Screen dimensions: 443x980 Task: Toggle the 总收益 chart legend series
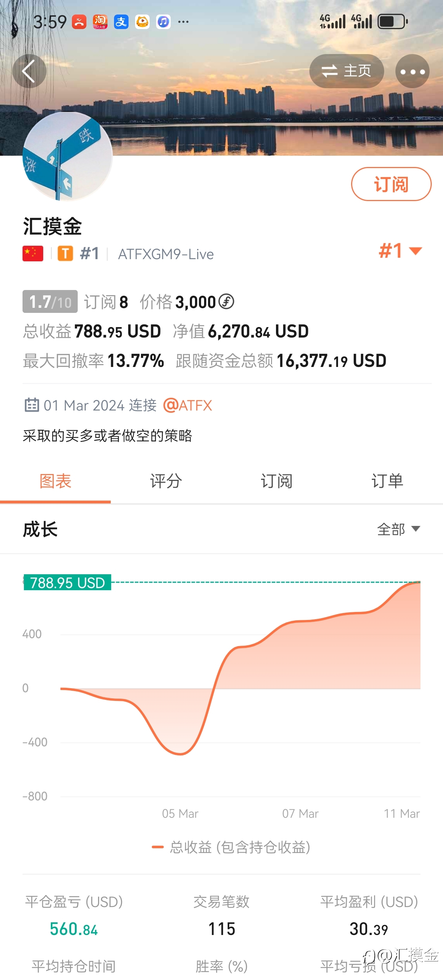click(x=231, y=847)
